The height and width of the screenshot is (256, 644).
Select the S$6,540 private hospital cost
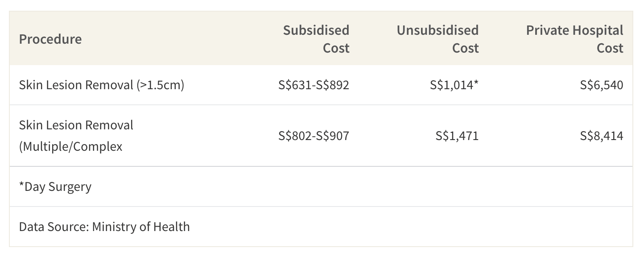pyautogui.click(x=602, y=85)
